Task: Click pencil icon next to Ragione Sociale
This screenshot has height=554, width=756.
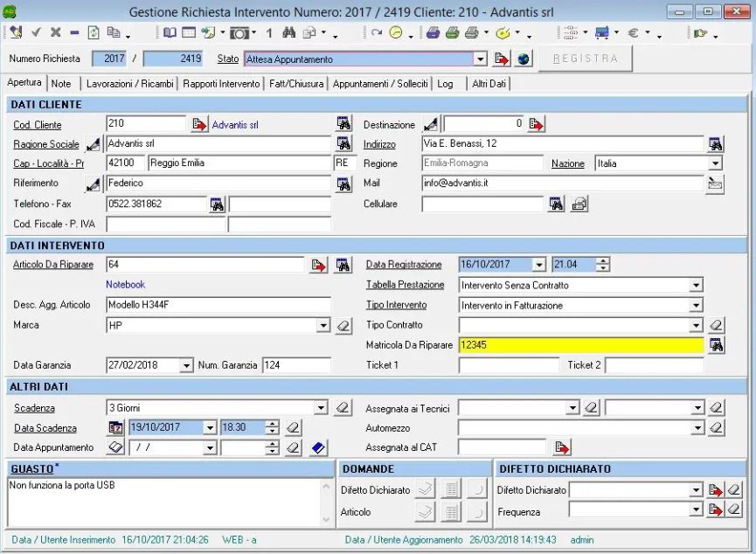Action: click(x=93, y=144)
